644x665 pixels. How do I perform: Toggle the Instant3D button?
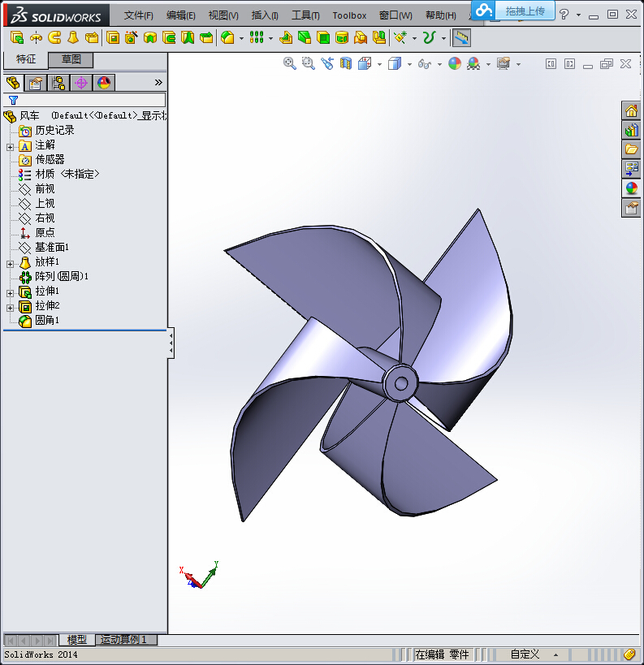coord(461,38)
